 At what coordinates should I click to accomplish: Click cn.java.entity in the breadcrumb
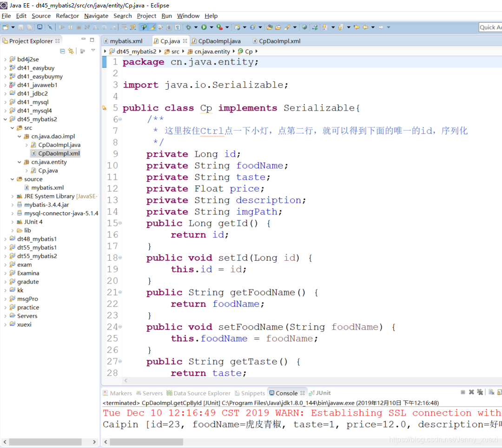point(209,51)
